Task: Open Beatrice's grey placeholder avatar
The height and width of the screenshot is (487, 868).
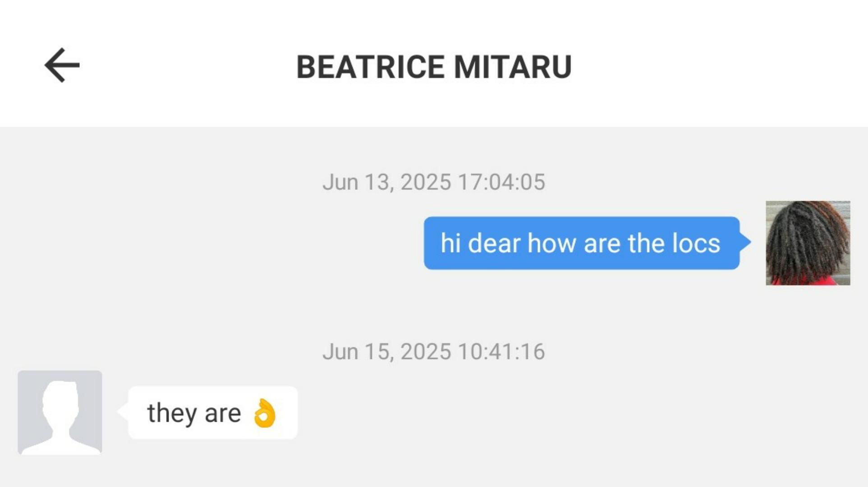Action: (60, 413)
